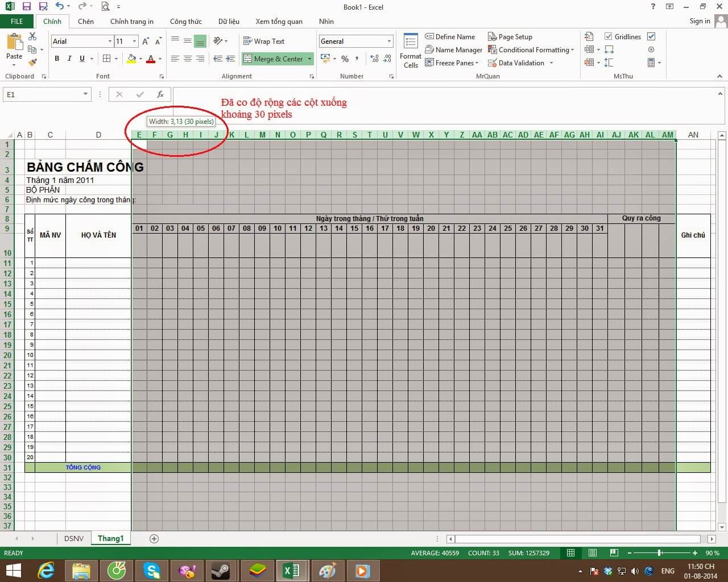Select the DSNV sheet tab
The height and width of the screenshot is (582, 728).
[x=74, y=538]
